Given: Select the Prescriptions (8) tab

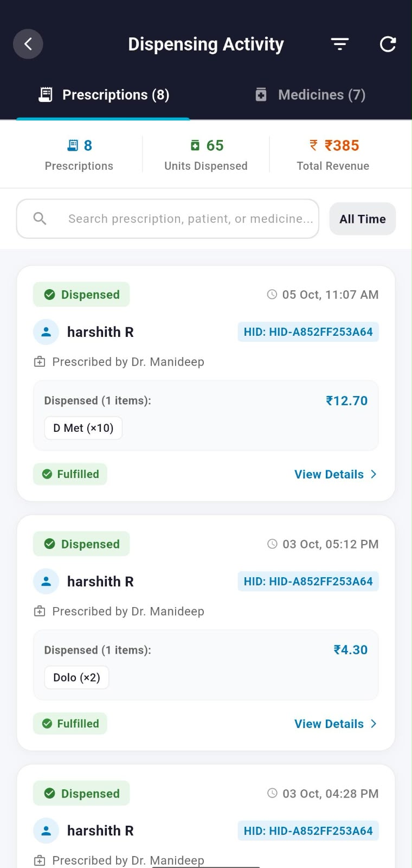Looking at the screenshot, I should pyautogui.click(x=104, y=95).
